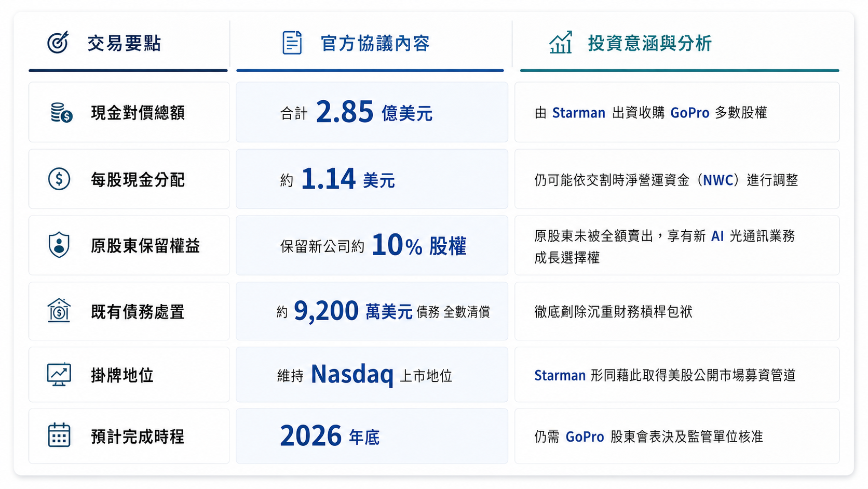Click the column header text "投資意涵與分析"
This screenshot has width=868, height=489.
[650, 43]
